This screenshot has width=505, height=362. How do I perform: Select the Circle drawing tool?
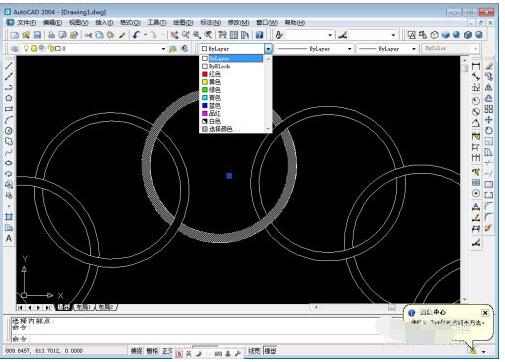[9, 98]
